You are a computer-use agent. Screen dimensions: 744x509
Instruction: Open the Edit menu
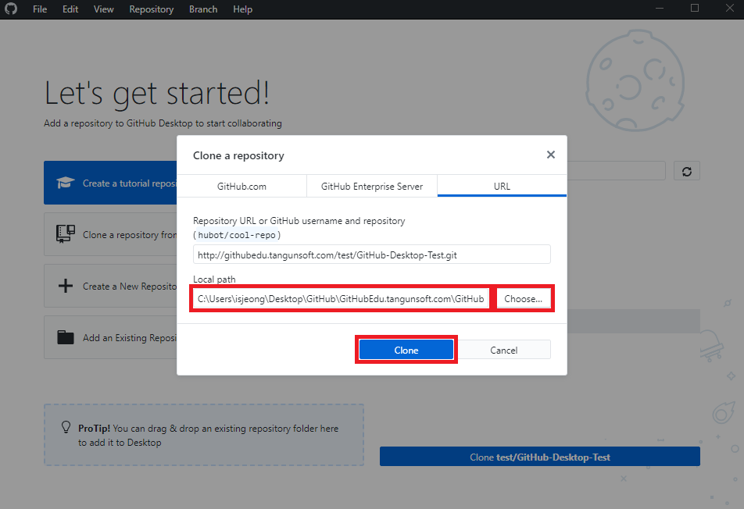pos(70,9)
